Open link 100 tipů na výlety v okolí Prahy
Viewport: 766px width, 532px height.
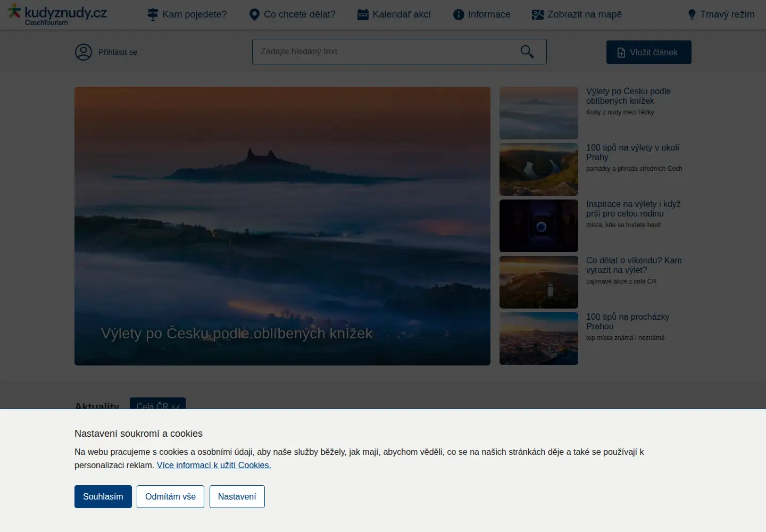[x=632, y=152]
